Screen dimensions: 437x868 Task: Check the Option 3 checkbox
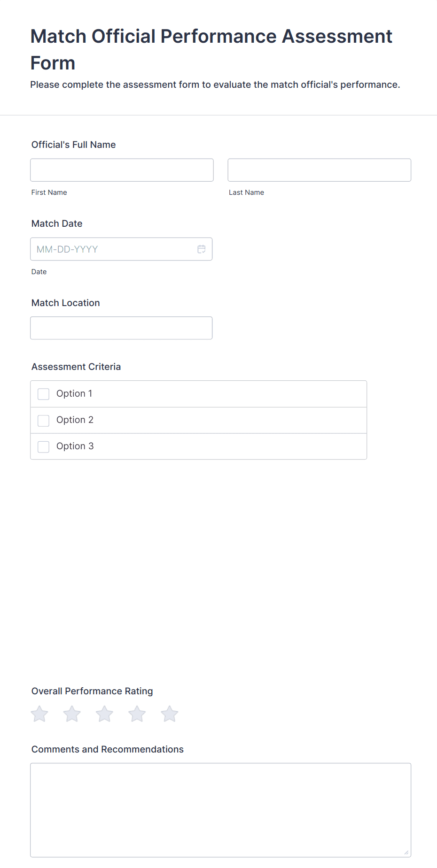pyautogui.click(x=44, y=446)
